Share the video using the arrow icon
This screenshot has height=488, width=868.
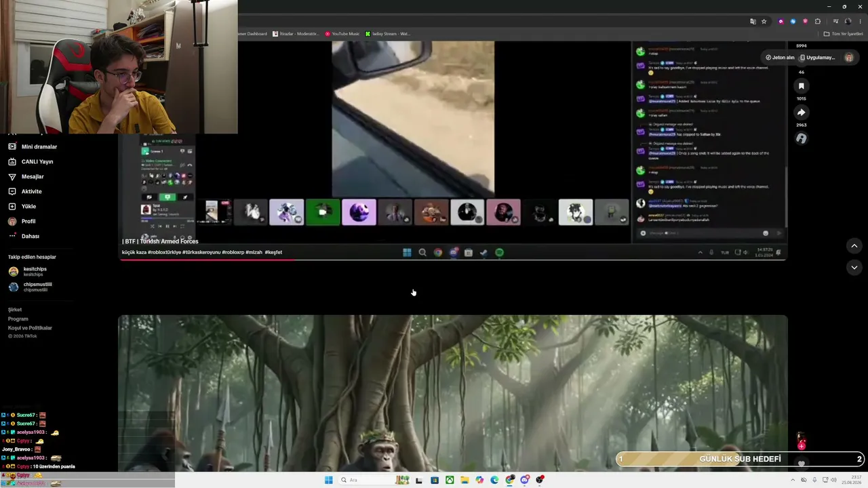(801, 113)
